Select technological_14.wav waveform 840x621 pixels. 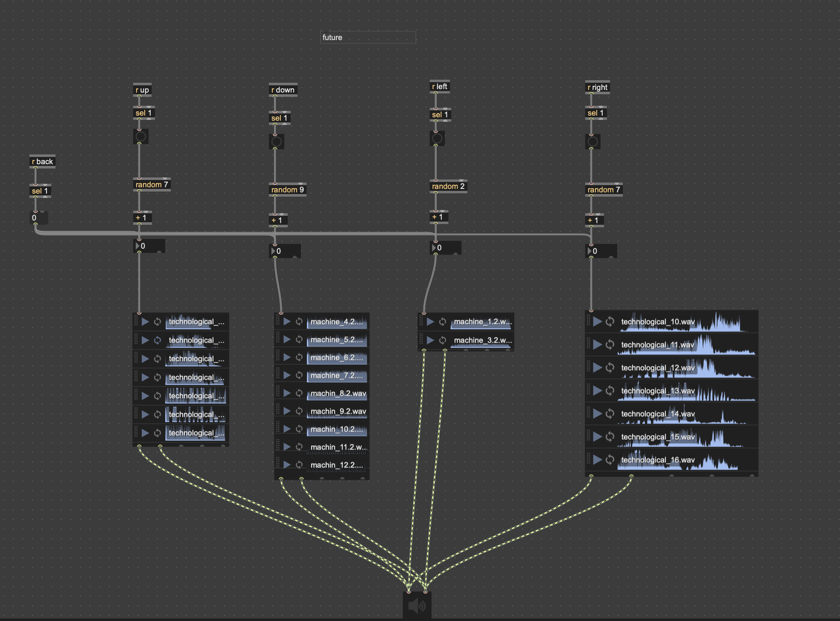(687, 414)
